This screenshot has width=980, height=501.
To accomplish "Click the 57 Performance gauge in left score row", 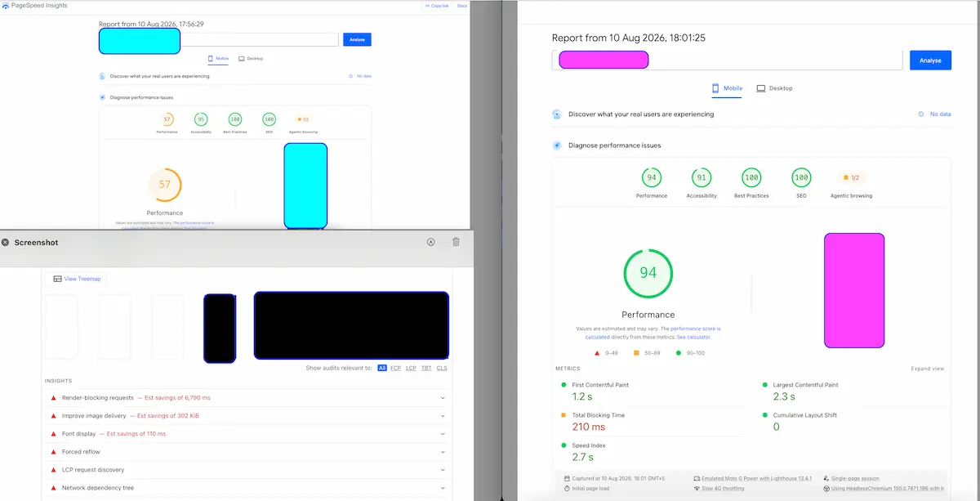I will (x=167, y=119).
